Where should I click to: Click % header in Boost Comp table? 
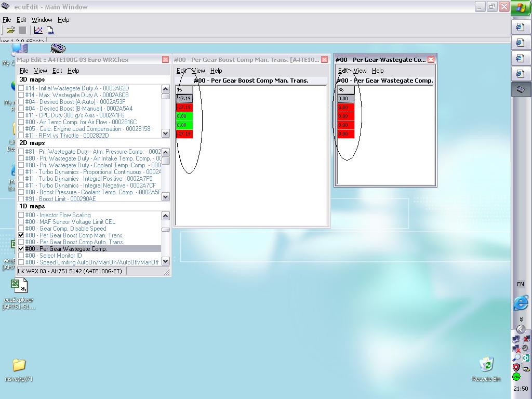(184, 89)
